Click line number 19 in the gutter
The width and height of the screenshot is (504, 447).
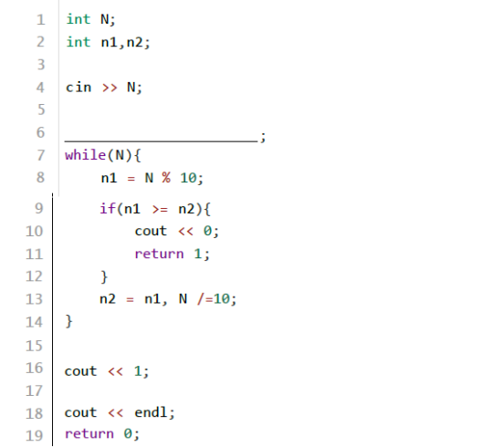(x=34, y=436)
